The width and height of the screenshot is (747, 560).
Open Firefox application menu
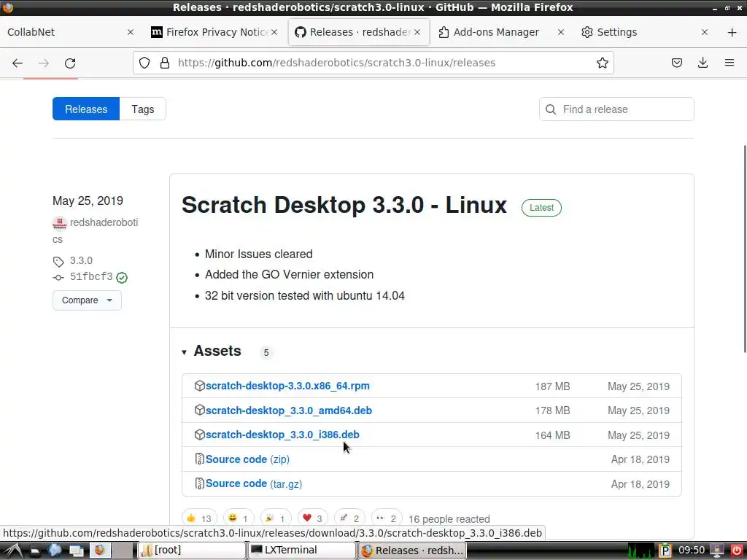(x=729, y=63)
